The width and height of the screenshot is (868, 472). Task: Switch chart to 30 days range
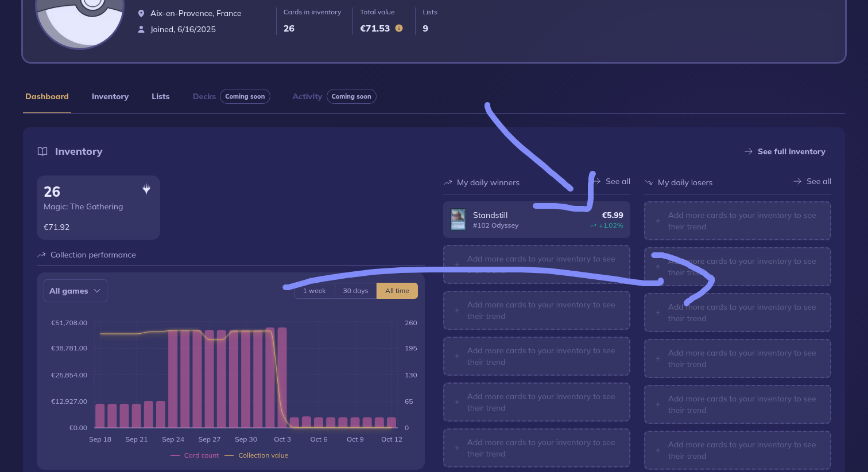click(x=355, y=291)
